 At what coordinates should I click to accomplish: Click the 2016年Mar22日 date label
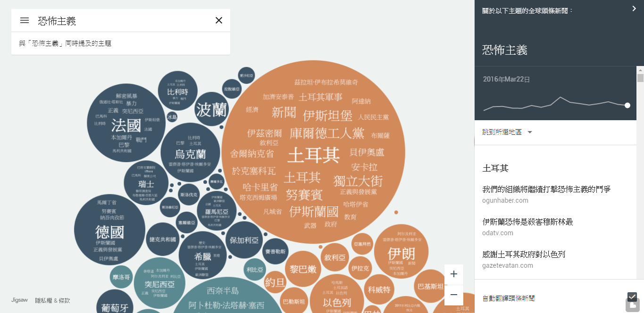point(506,79)
